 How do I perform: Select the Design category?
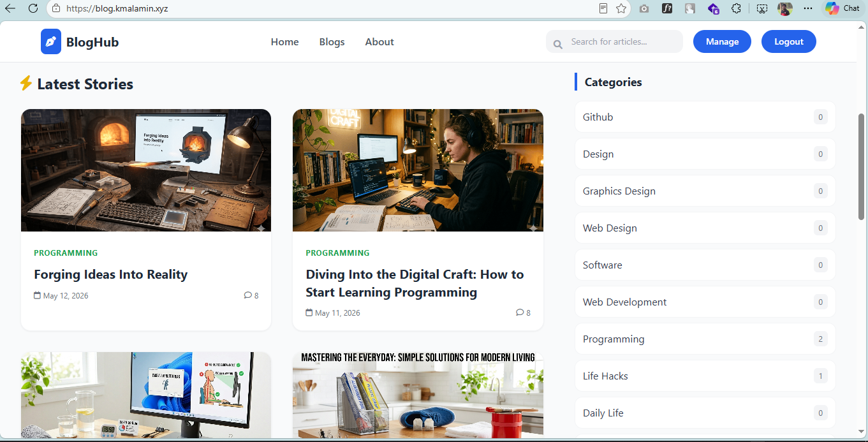tap(705, 154)
